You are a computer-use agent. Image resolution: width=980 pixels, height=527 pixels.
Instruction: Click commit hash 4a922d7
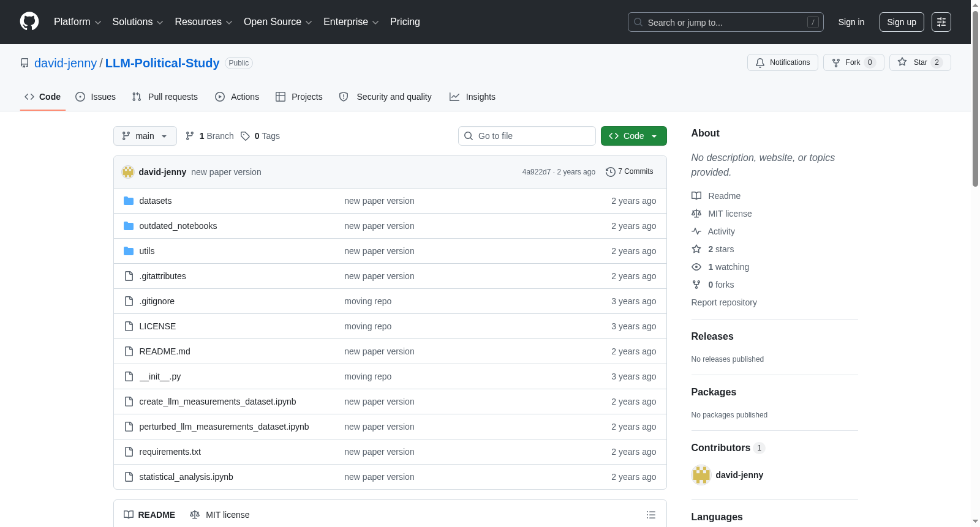pos(537,172)
